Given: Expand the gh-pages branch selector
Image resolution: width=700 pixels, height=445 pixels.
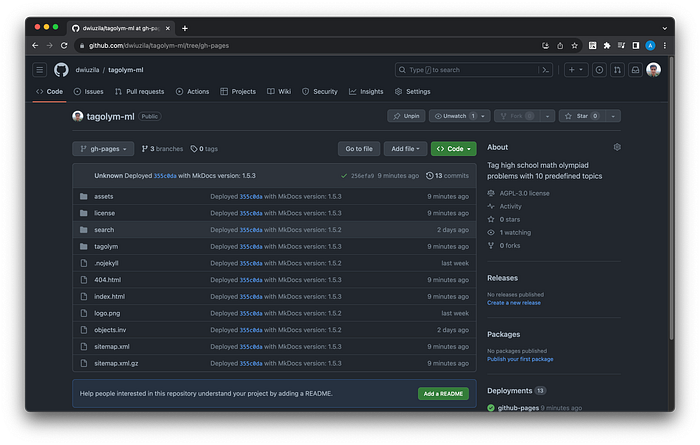Looking at the screenshot, I should 103,149.
